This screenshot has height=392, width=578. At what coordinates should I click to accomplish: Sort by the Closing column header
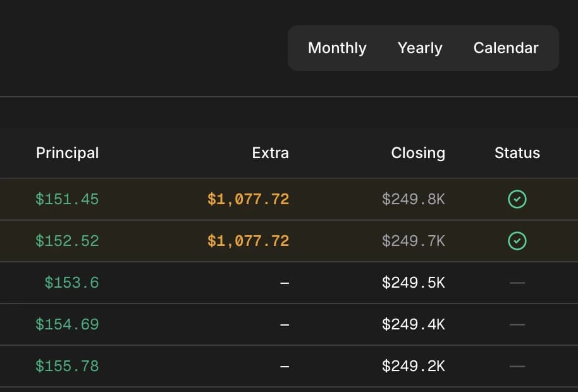pos(418,153)
